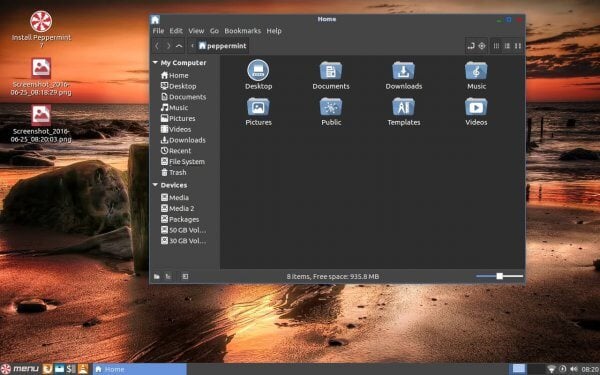Image resolution: width=600 pixels, height=375 pixels.
Task: Open the volume tray icon
Action: tap(573, 369)
